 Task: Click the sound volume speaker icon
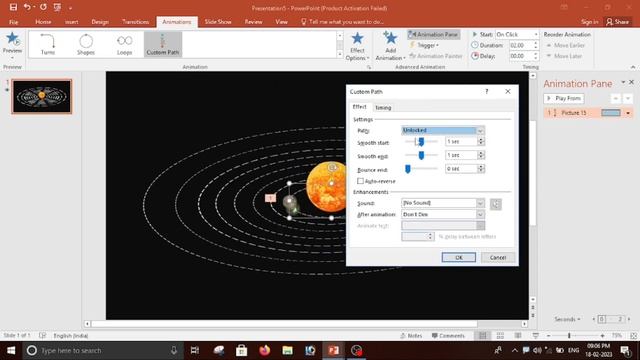pyautogui.click(x=496, y=204)
